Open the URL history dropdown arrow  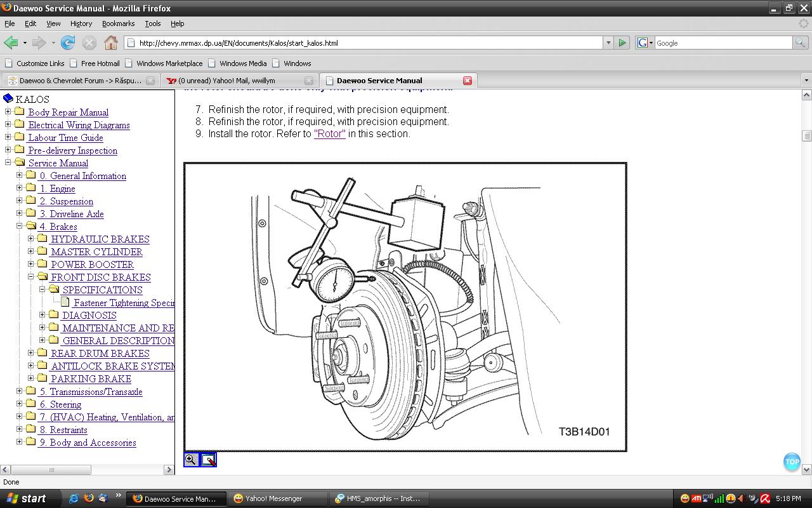coord(608,43)
